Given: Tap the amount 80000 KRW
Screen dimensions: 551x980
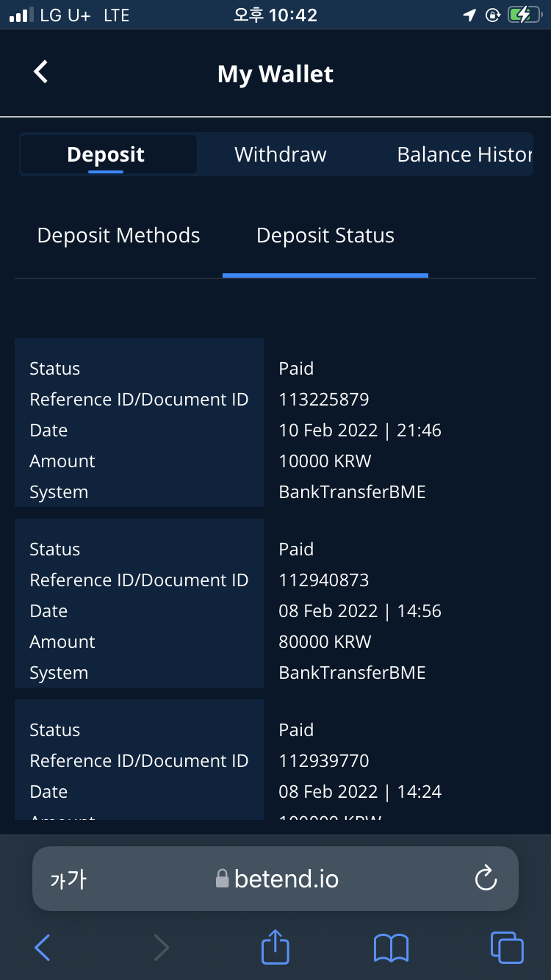Looking at the screenshot, I should (325, 642).
